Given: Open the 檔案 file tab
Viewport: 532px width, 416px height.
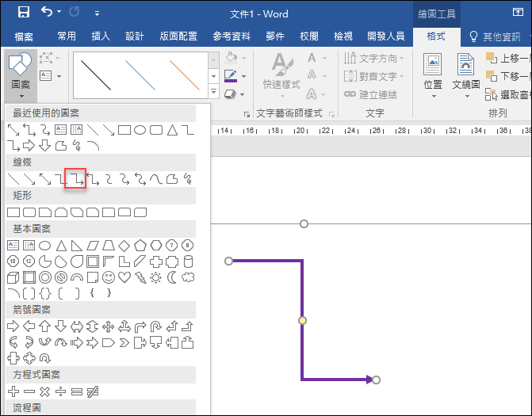Looking at the screenshot, I should (x=24, y=36).
